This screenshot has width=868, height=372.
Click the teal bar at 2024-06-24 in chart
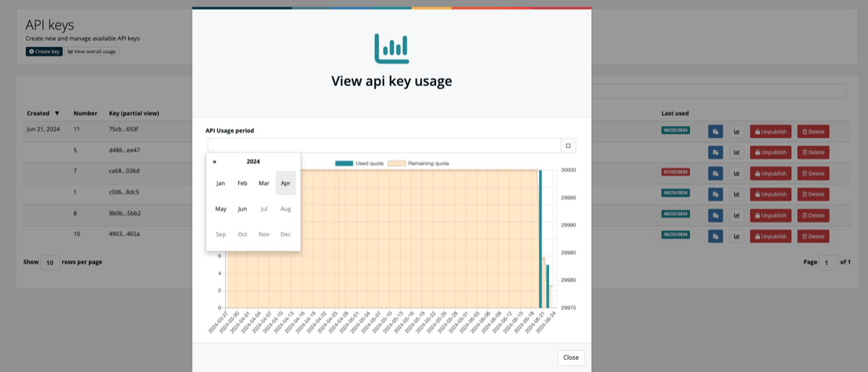tap(548, 286)
